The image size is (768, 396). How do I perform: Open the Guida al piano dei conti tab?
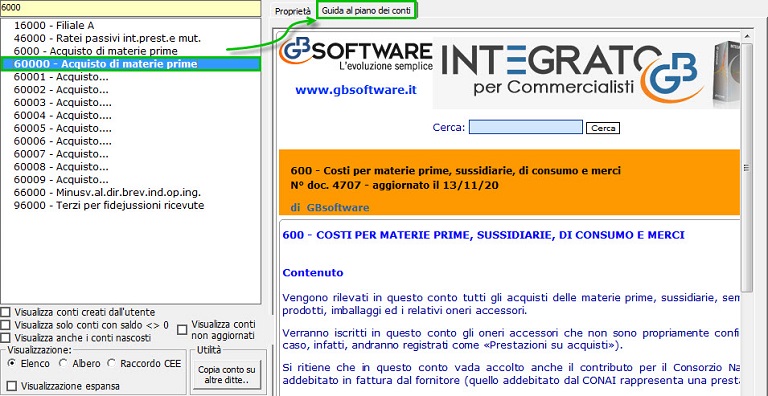point(367,10)
